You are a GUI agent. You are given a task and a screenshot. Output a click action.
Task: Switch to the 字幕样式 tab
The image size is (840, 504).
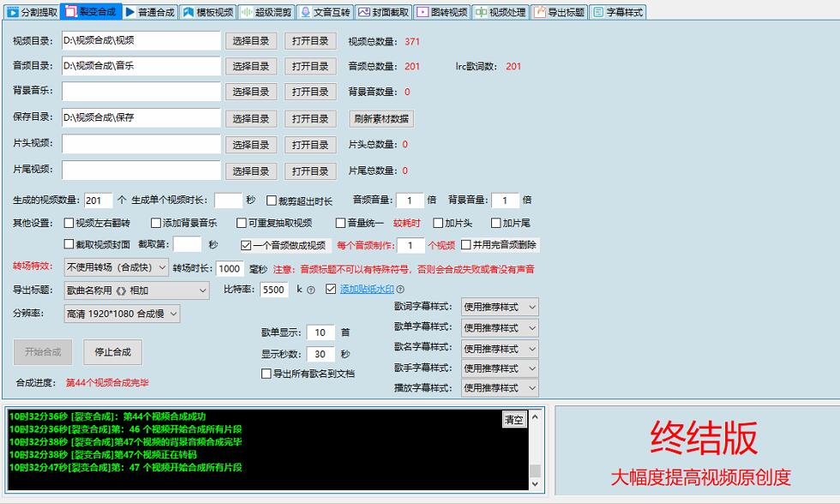click(x=618, y=12)
